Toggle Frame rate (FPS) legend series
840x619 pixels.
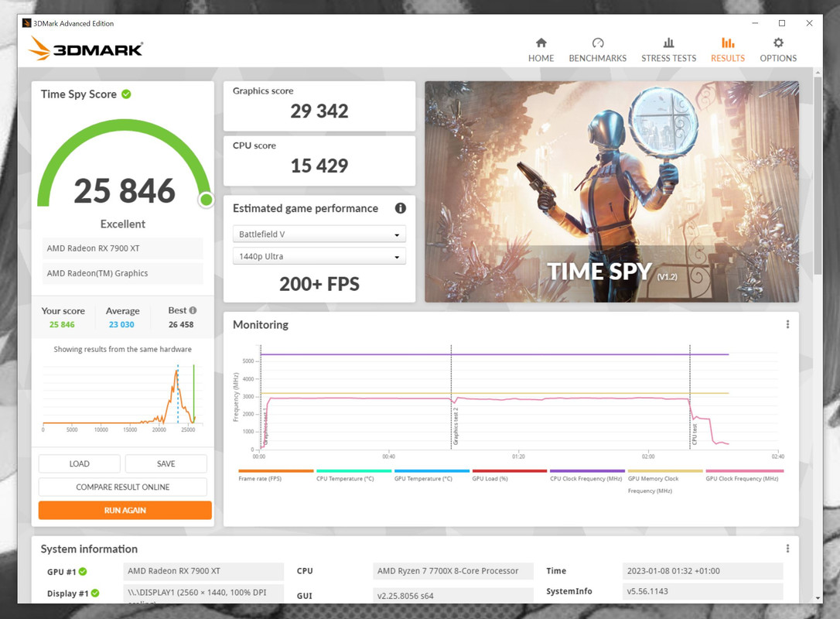[x=275, y=475]
